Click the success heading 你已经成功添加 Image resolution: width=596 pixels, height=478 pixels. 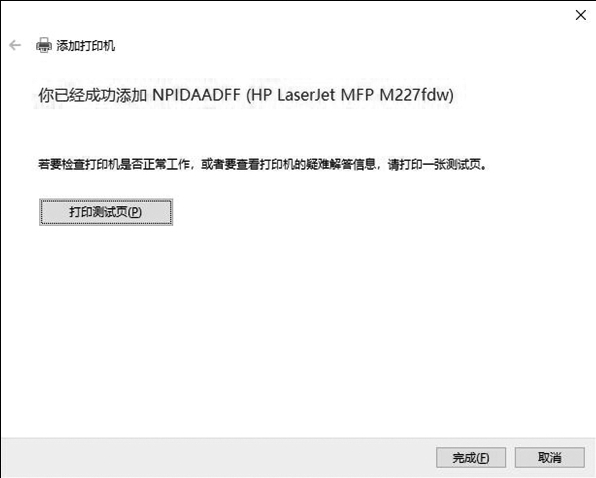(92, 95)
